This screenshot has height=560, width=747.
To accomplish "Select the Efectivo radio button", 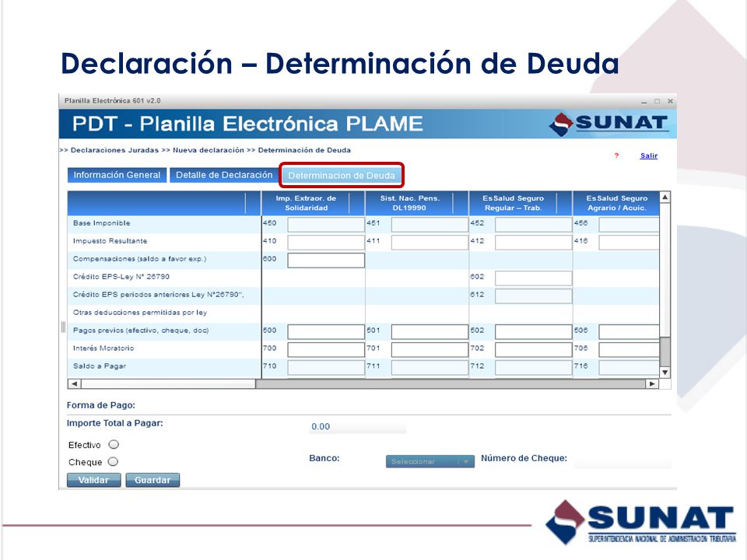I will 114,444.
